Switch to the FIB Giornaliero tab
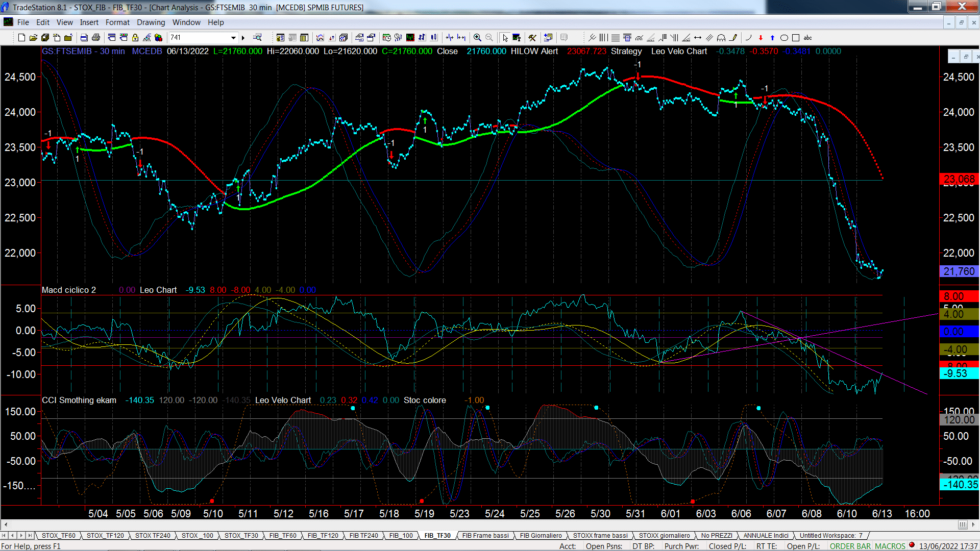 click(541, 535)
